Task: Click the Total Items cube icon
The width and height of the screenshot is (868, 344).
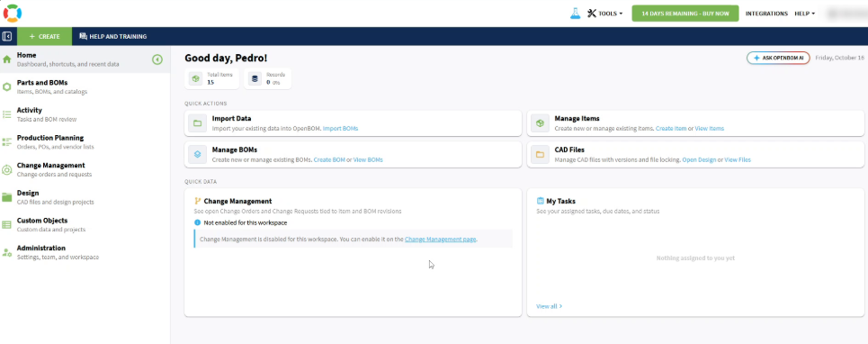Action: click(195, 78)
